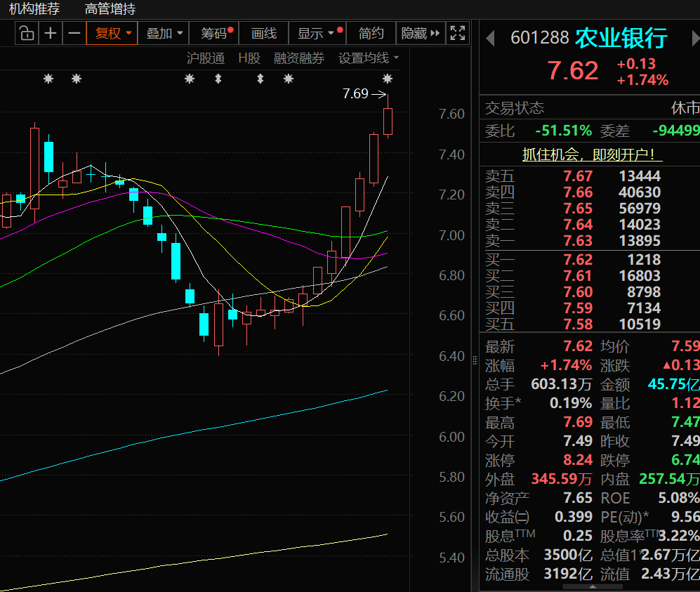Screen dimensions: 700x592
Task: Open the 叠加 overlay dropdown
Action: pos(164,33)
